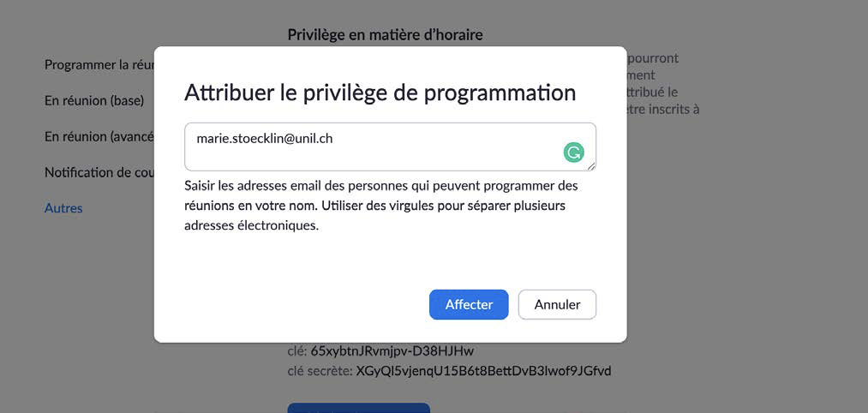Click the "clé:" label text
This screenshot has width=868, height=413.
coord(297,350)
